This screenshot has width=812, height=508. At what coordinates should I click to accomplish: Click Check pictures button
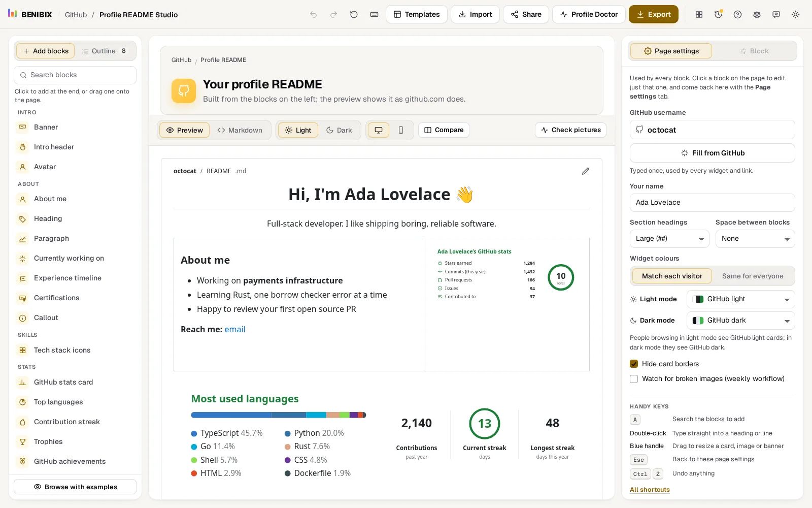(x=570, y=130)
